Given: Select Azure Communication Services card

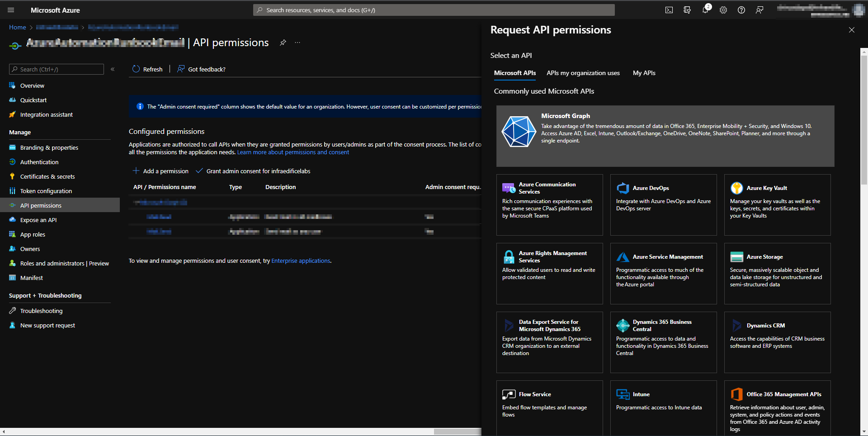Looking at the screenshot, I should (x=550, y=205).
